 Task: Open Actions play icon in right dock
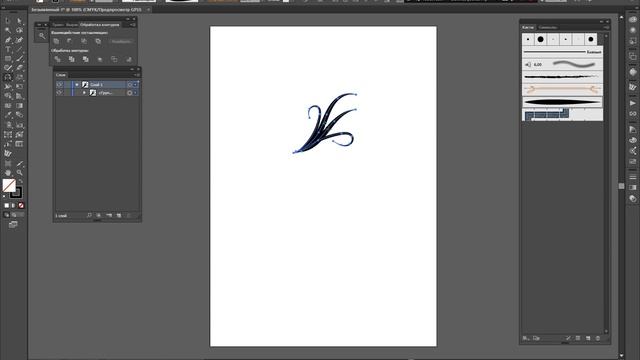633,103
